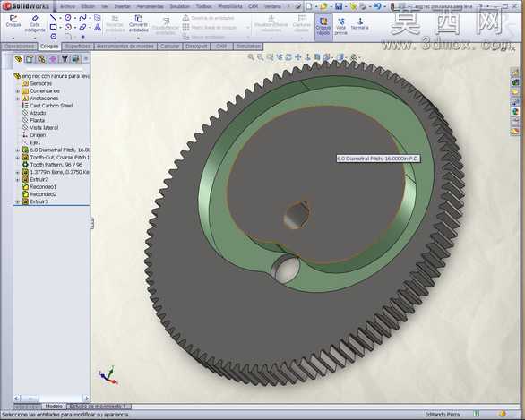Click the filter funnel icon in tree panel
The height and width of the screenshot is (420, 525).
(65, 59)
